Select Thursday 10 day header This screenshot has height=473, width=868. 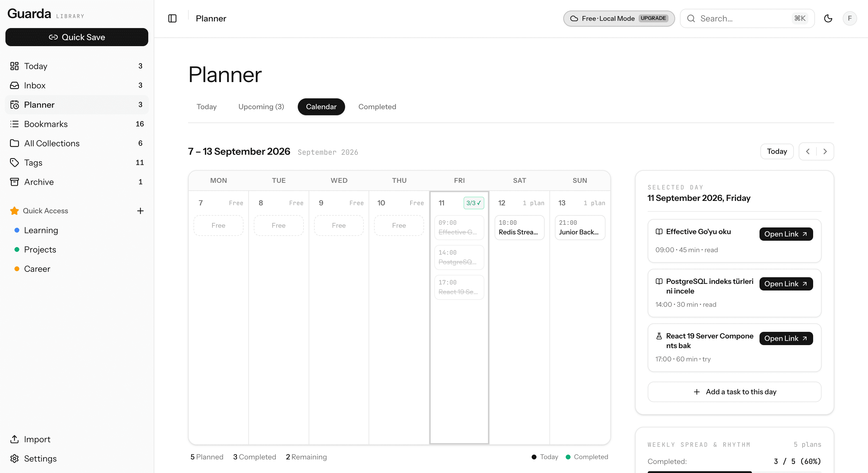point(381,203)
